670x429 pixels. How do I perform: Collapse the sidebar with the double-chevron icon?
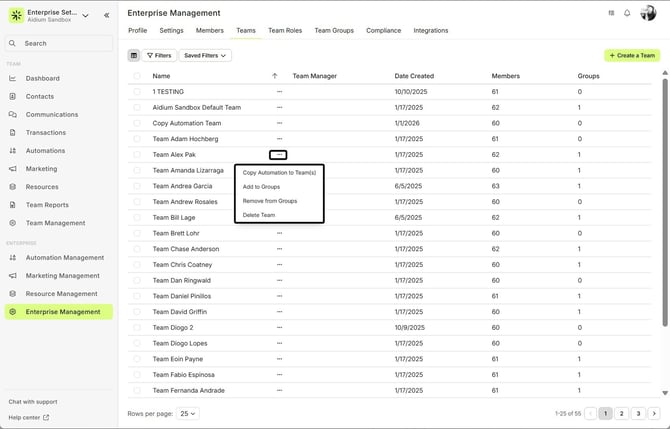pyautogui.click(x=107, y=15)
